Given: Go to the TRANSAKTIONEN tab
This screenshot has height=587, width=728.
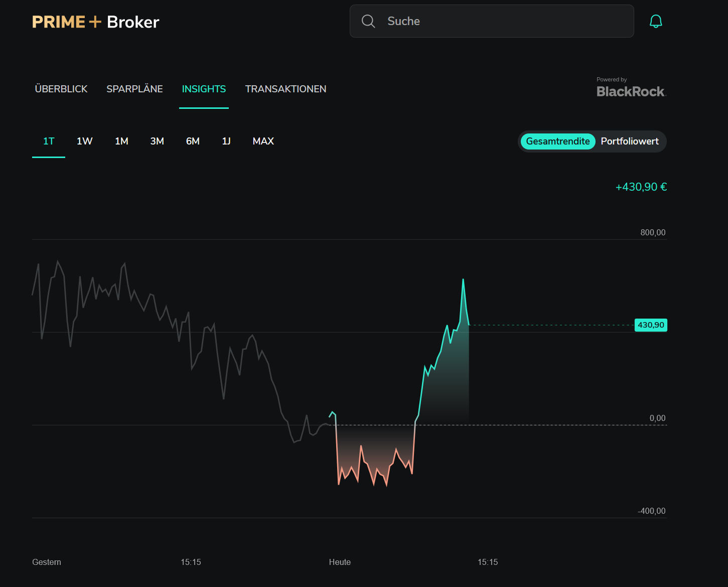Looking at the screenshot, I should coord(285,89).
